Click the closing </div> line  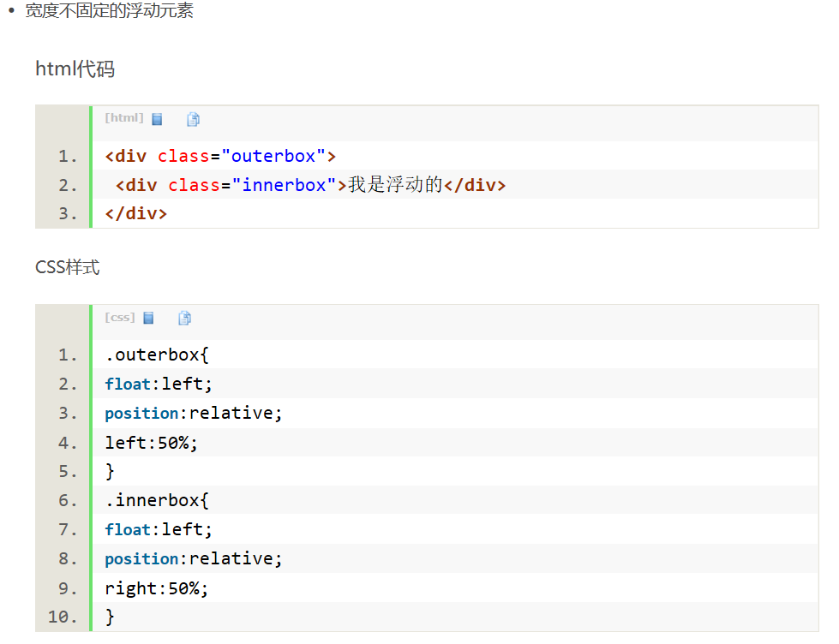click(x=136, y=213)
